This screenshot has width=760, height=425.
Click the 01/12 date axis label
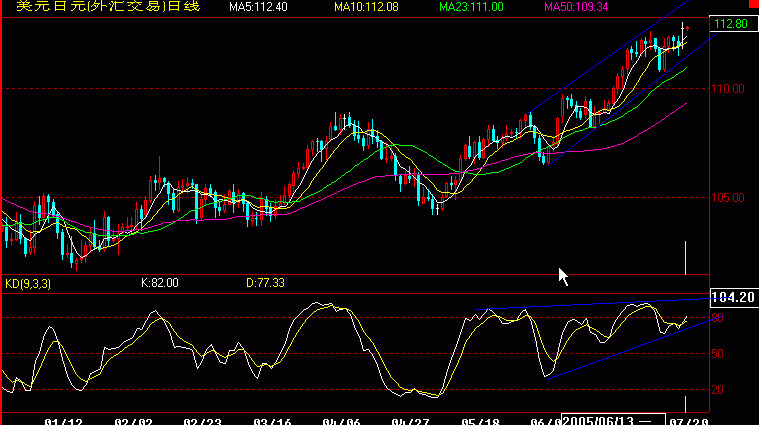click(x=63, y=422)
